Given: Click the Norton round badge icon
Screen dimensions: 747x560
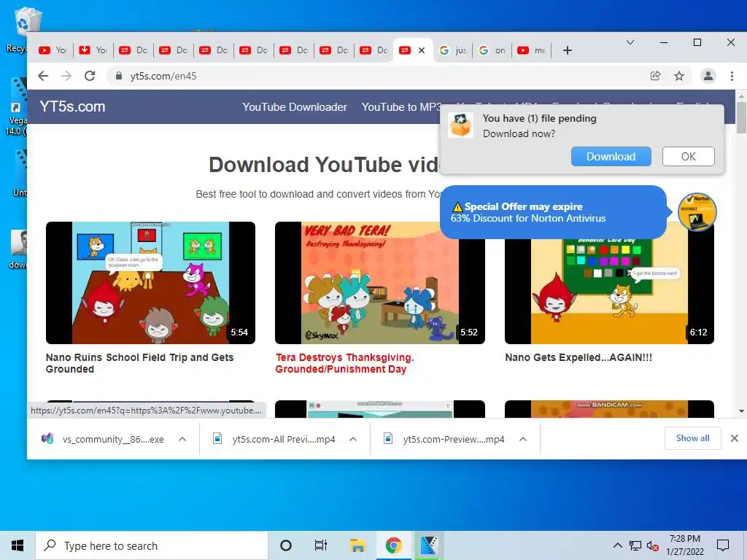Looking at the screenshot, I should coord(697,212).
